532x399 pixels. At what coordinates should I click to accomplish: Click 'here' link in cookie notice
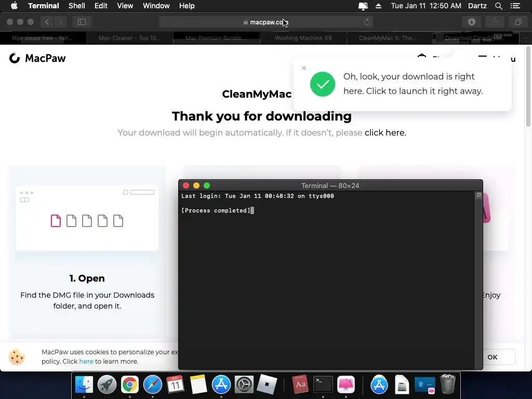tap(86, 362)
